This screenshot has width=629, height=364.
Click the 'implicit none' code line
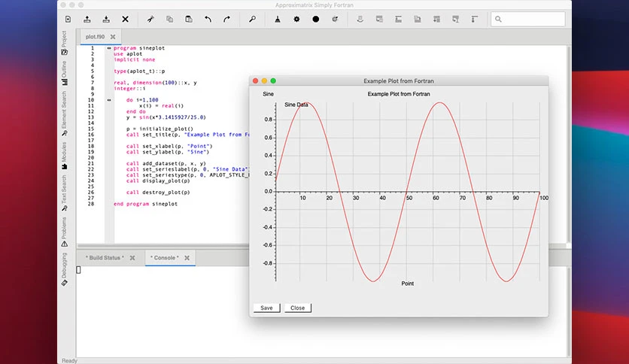[135, 59]
